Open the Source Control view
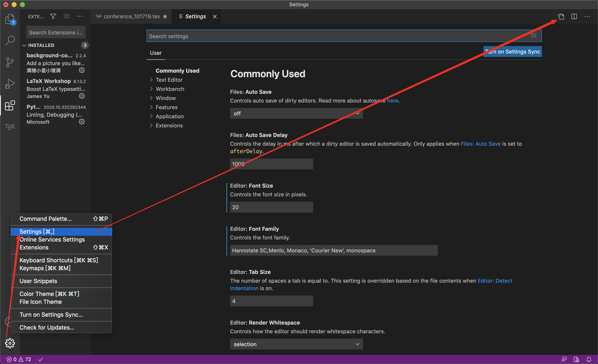 pos(10,62)
